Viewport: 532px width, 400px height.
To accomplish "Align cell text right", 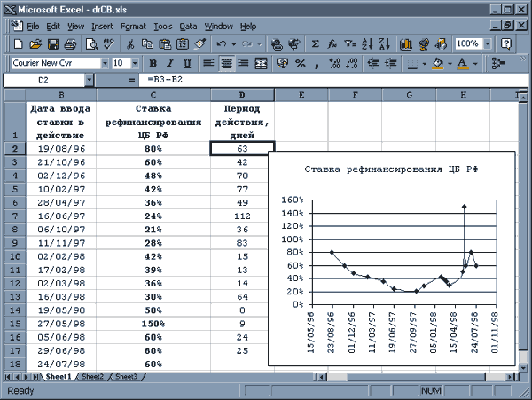I will pos(243,63).
